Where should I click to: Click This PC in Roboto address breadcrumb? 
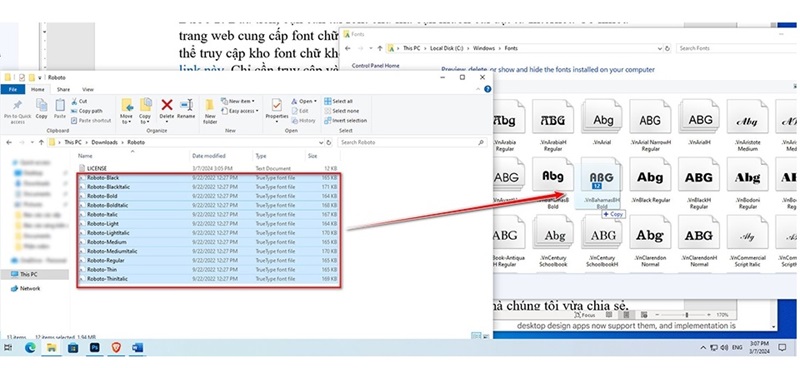click(73, 142)
